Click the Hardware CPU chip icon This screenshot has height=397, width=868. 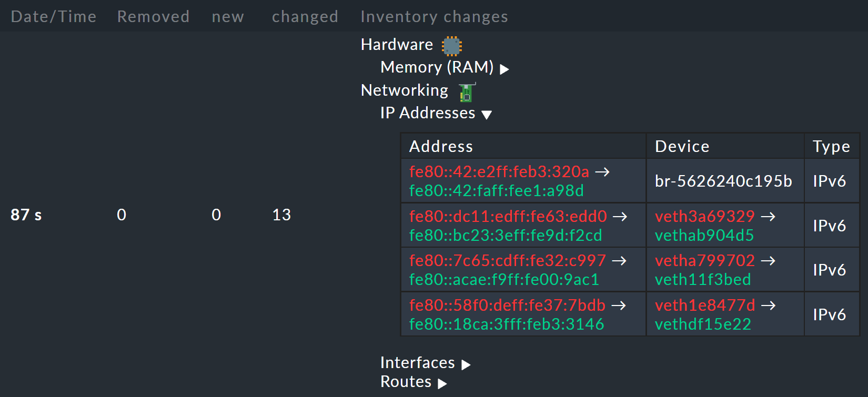point(451,45)
